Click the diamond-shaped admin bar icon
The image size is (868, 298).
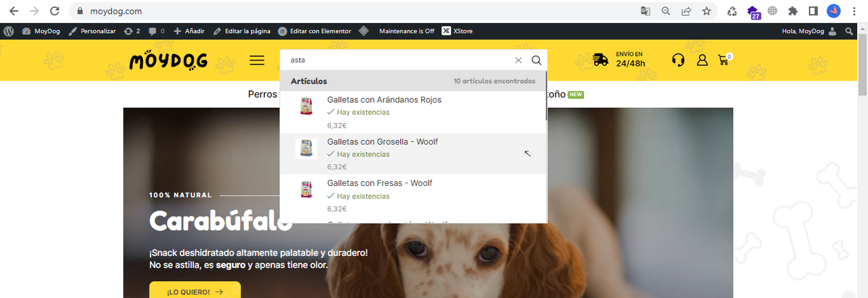[x=363, y=31]
